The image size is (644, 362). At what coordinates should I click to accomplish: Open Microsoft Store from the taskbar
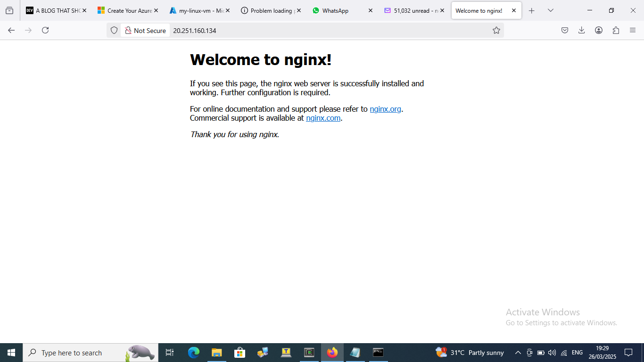coord(239,353)
